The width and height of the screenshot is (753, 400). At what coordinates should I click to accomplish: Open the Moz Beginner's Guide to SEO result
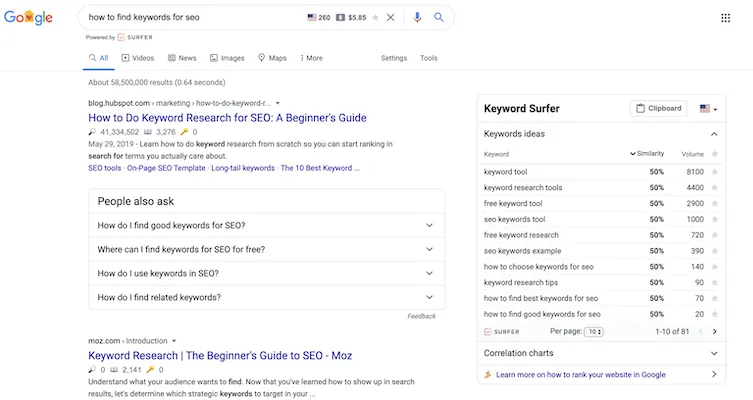[x=220, y=356]
